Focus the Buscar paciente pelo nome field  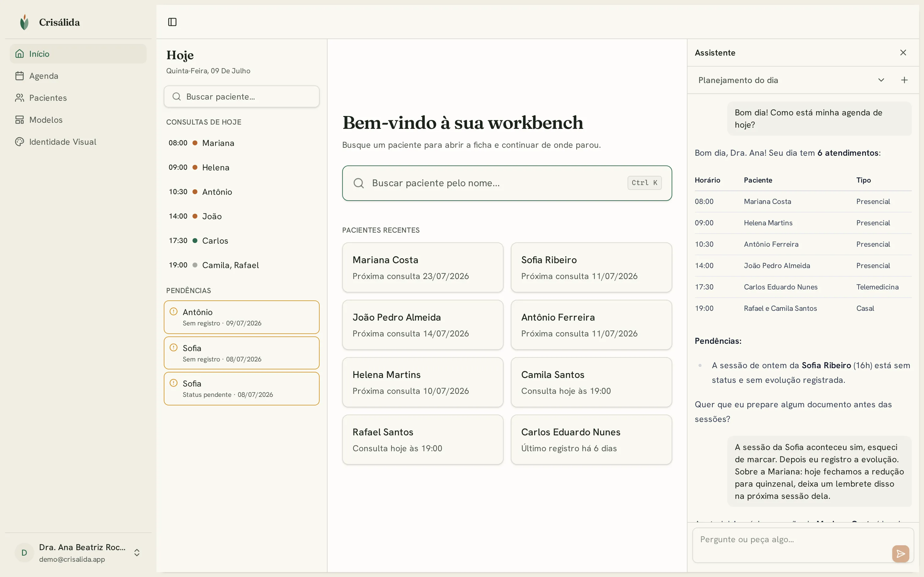coord(507,183)
